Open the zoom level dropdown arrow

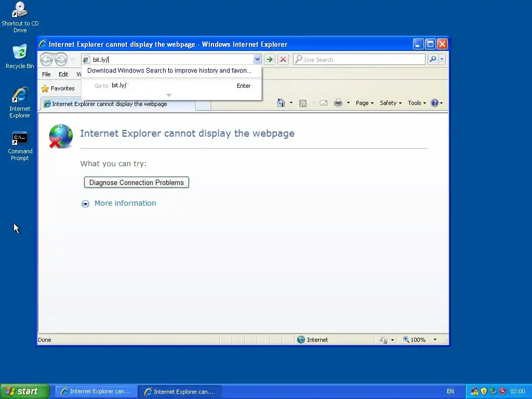[435, 340]
